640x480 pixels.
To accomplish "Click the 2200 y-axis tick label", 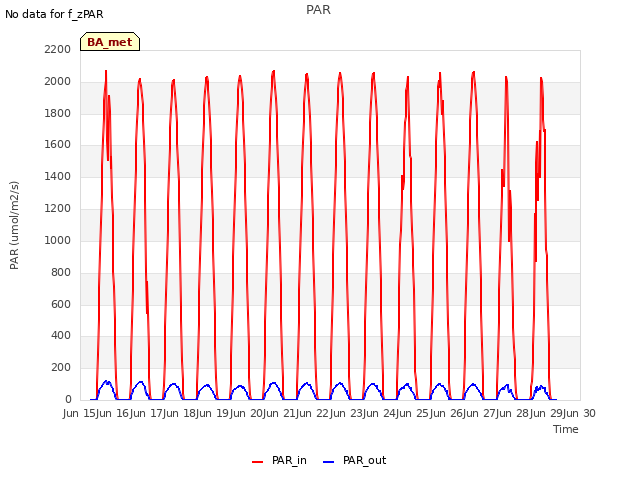I will pyautogui.click(x=58, y=49).
